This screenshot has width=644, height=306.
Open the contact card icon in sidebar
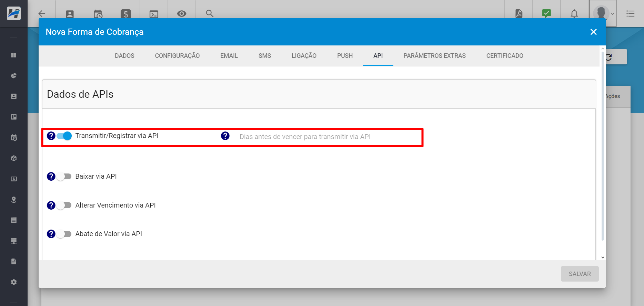point(14,96)
